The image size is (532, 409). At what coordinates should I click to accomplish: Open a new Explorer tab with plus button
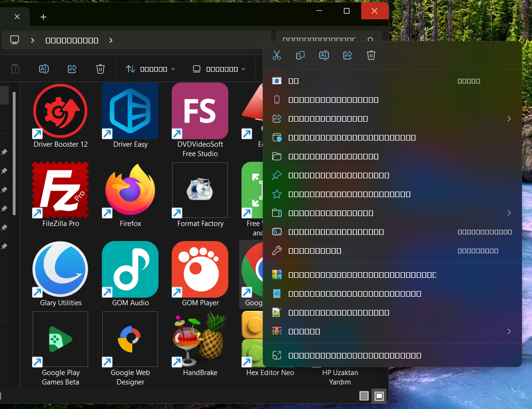coord(43,17)
